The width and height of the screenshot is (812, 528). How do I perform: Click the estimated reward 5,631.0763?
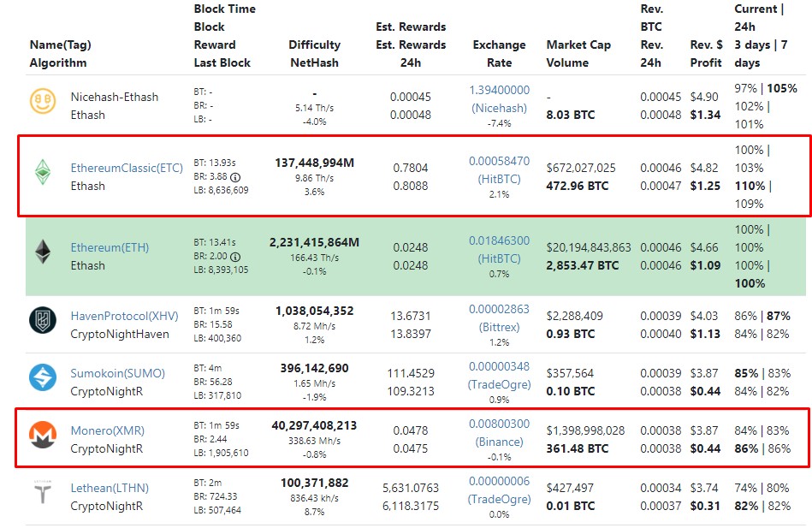411,488
